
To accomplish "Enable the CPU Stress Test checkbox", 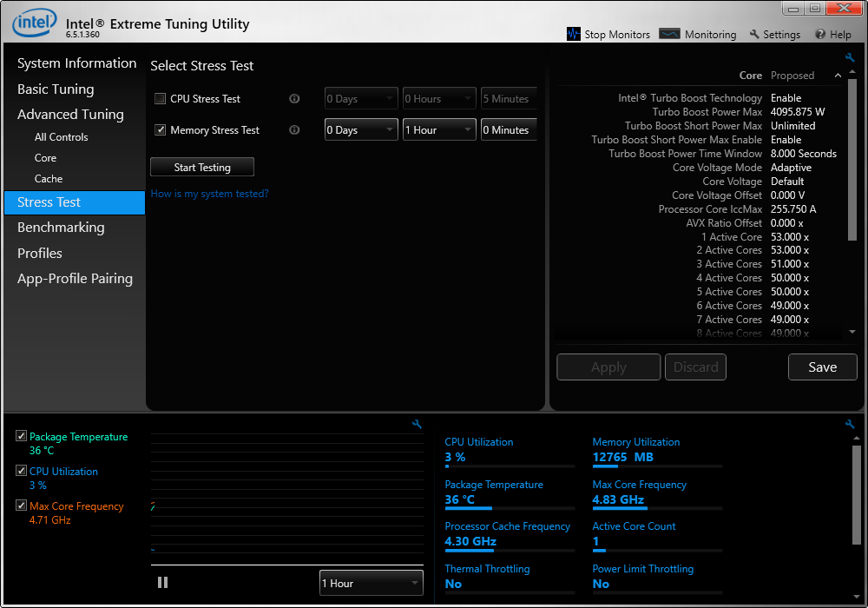I will coord(160,98).
